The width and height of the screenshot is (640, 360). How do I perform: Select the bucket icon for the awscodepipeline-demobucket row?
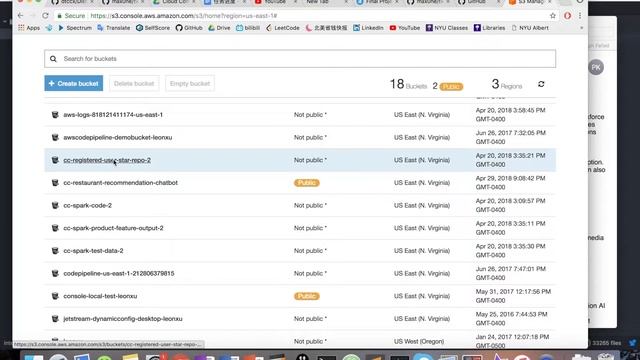coord(55,138)
